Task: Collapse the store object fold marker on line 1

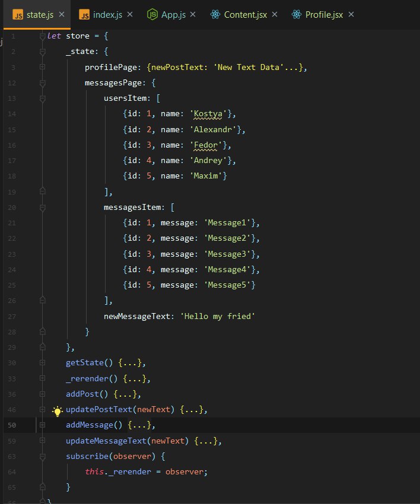Action: [x=43, y=36]
